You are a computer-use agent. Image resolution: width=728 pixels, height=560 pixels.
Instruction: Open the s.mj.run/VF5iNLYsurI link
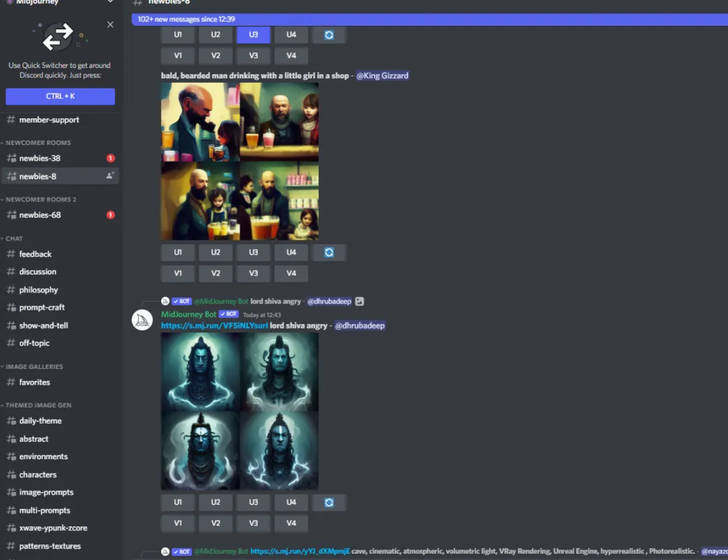[x=214, y=326]
